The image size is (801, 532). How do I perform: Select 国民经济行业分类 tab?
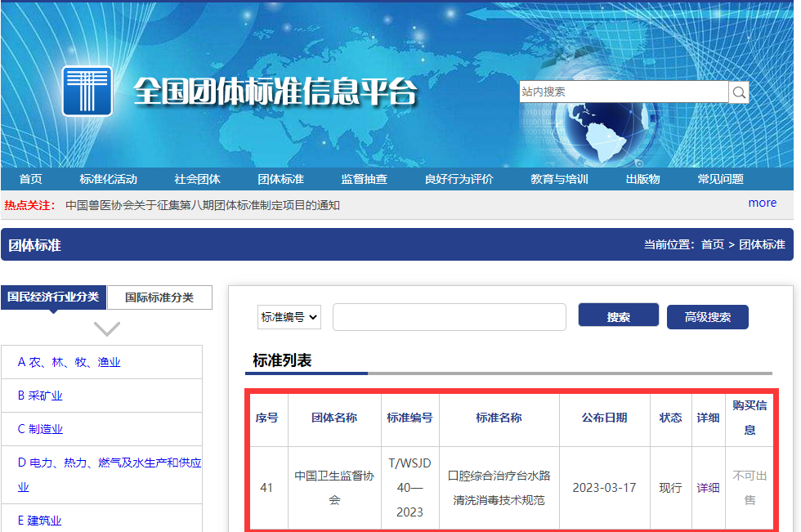(53, 297)
